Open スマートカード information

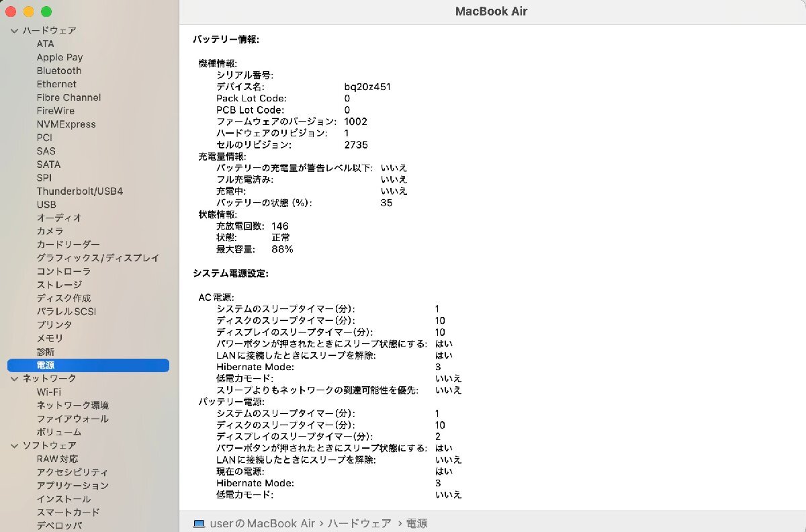coord(68,513)
